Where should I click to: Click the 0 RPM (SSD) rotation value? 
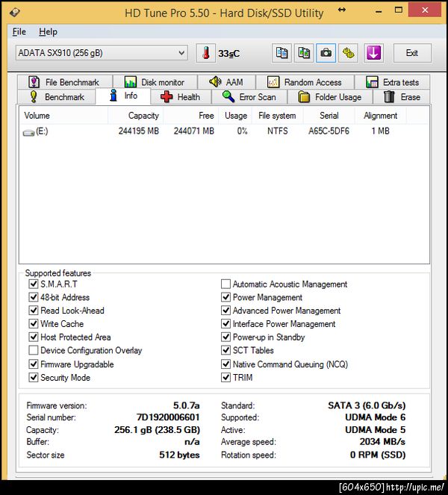[x=378, y=455]
